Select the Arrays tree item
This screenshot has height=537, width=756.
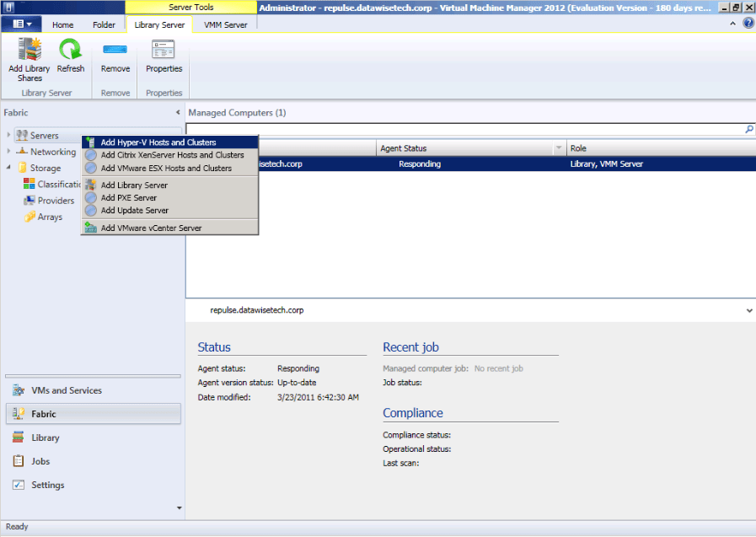(x=50, y=217)
